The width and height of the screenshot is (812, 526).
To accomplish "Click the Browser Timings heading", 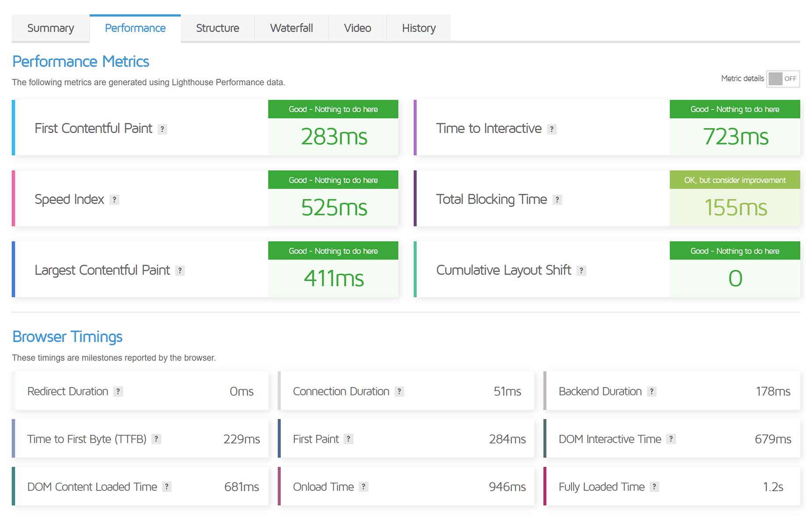I will [67, 336].
